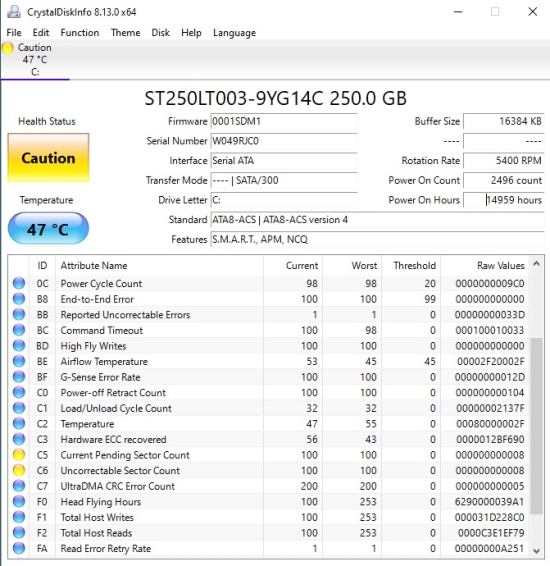Select the C: disk tab showing 47 °C
Screen dimensions: 550x566
[35, 60]
